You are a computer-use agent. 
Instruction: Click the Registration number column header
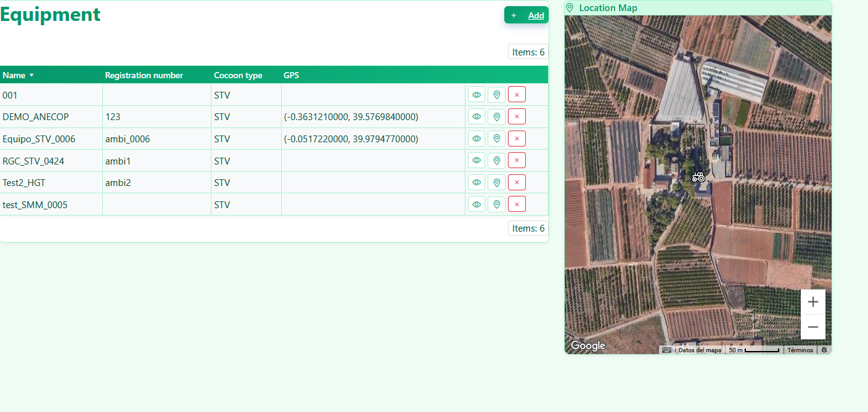coord(144,75)
